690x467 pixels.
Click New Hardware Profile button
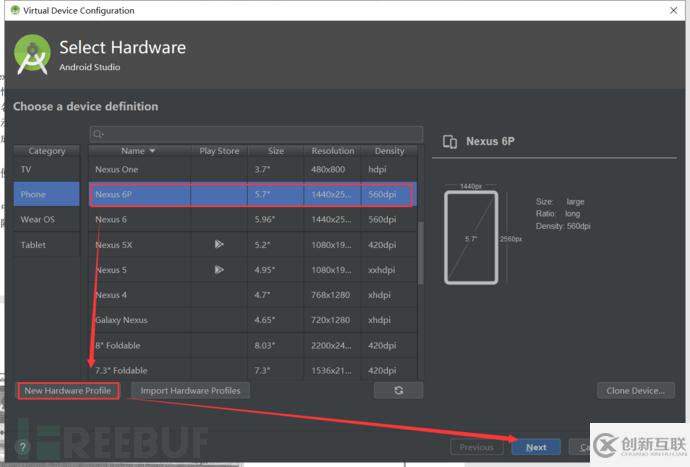coord(68,390)
